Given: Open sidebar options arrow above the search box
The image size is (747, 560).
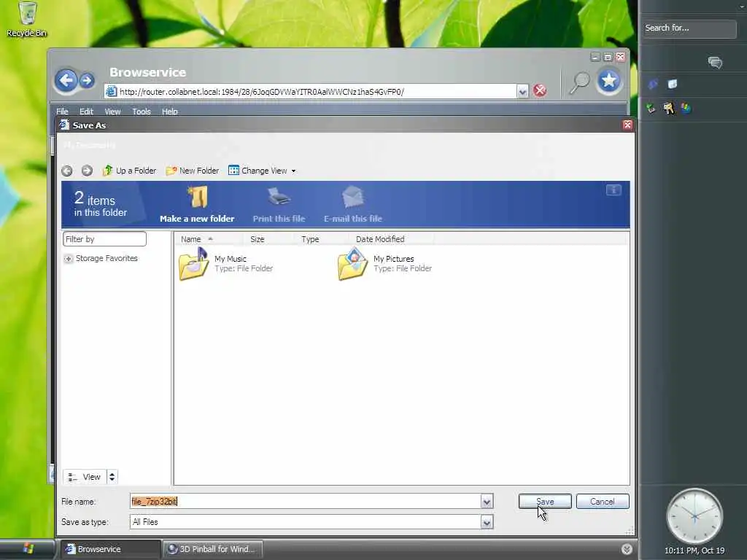Looking at the screenshot, I should point(742,7).
